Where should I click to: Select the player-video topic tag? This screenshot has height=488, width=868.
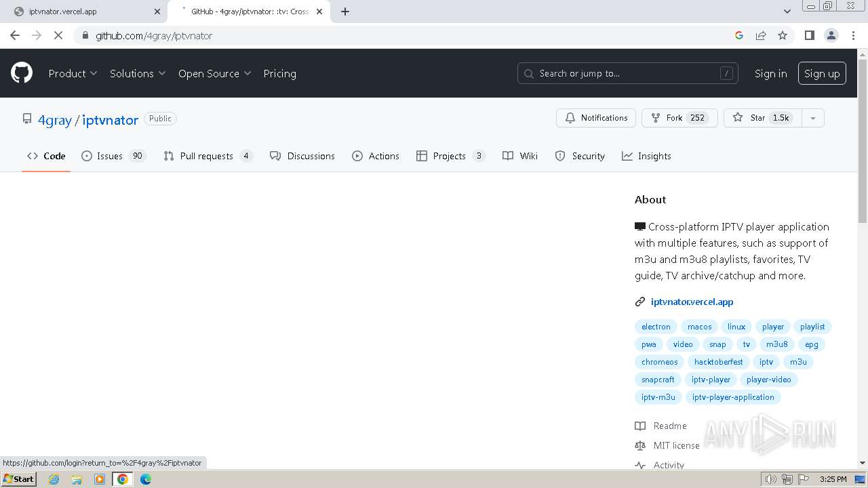(768, 380)
